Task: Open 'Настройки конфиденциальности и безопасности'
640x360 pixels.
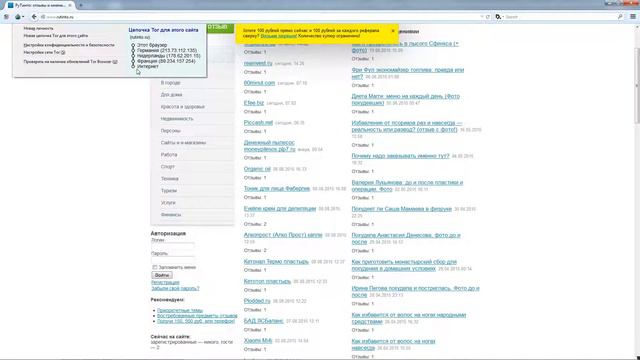Action: click(x=69, y=45)
